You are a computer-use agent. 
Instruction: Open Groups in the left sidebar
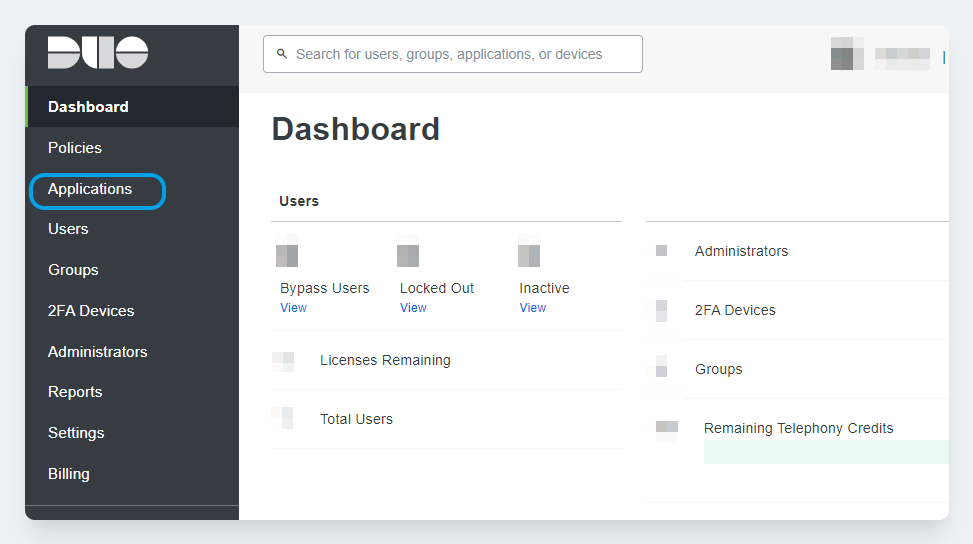(73, 270)
